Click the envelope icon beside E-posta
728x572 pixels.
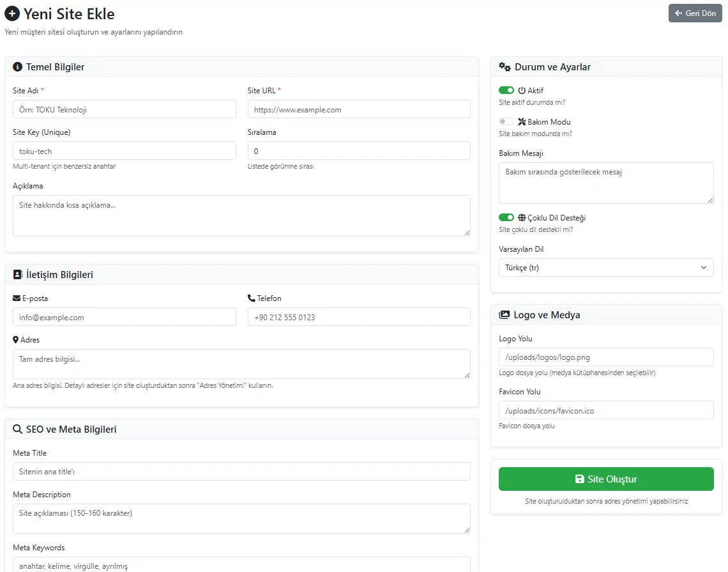[17, 298]
